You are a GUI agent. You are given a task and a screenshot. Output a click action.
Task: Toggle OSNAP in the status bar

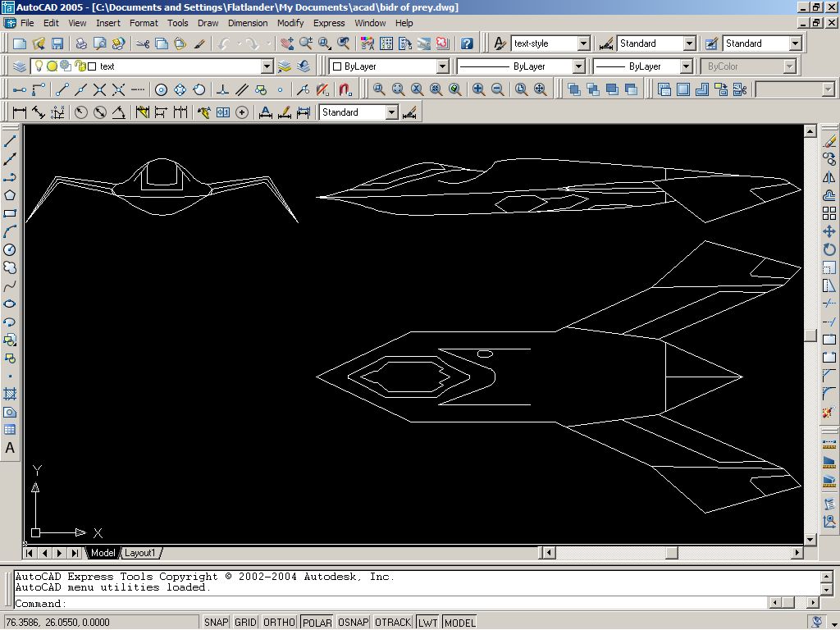pos(354,622)
